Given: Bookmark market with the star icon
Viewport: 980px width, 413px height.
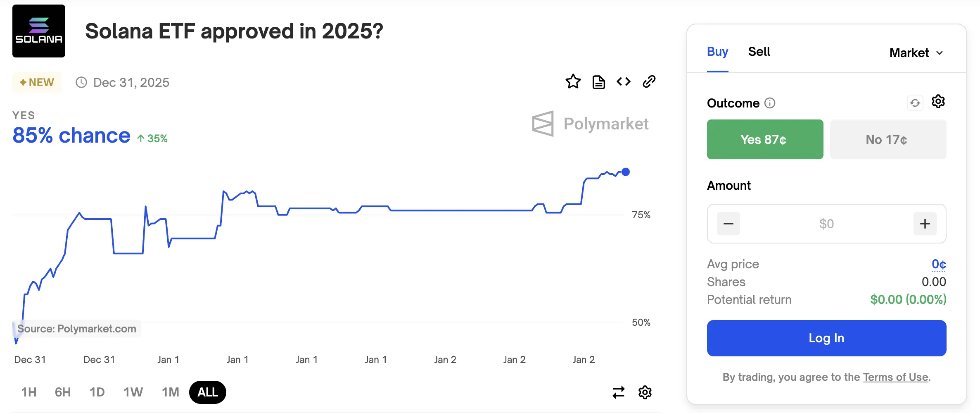Looking at the screenshot, I should coord(573,82).
